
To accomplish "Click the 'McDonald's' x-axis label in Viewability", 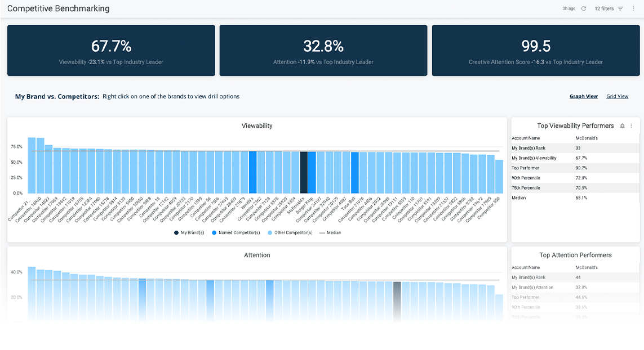I will click(295, 207).
